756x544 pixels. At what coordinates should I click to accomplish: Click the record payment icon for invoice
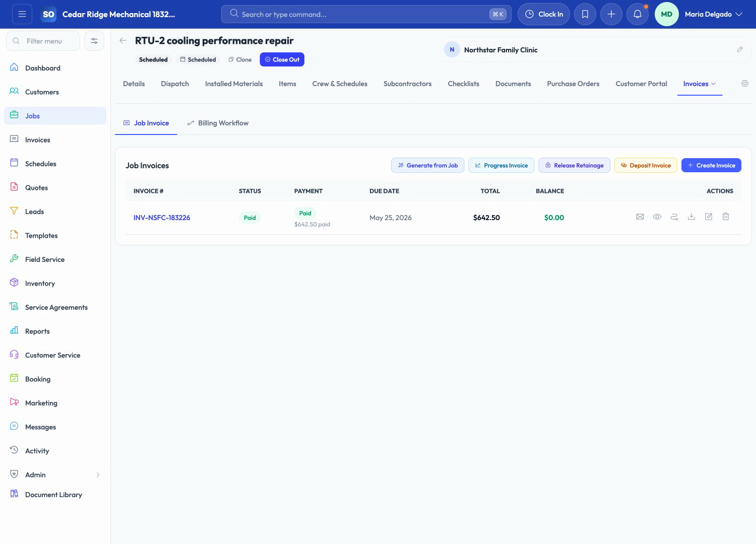[674, 217]
